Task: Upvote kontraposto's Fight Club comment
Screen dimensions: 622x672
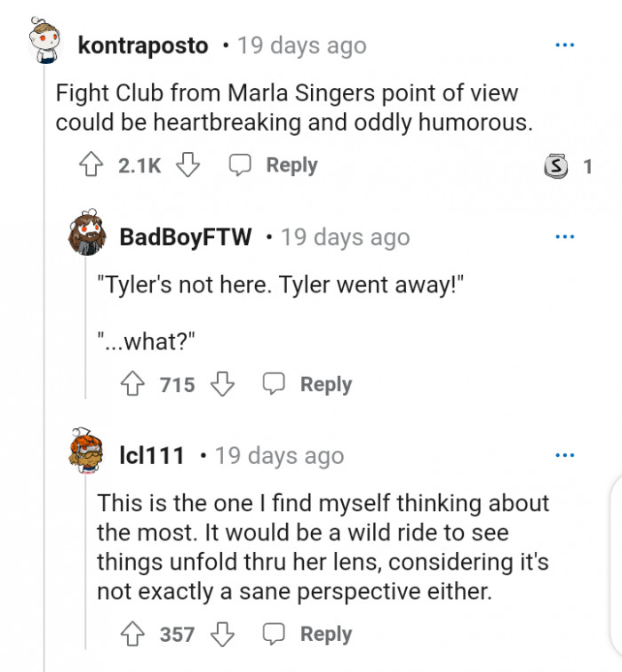Action: coord(91,165)
